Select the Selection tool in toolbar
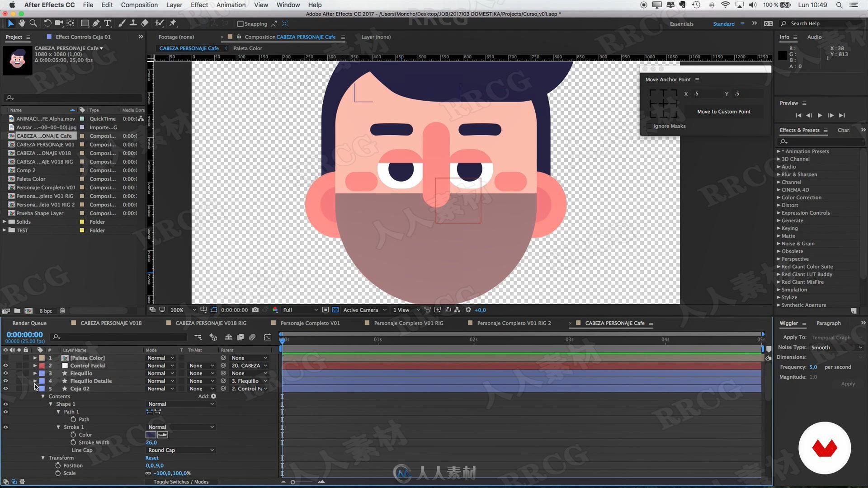This screenshot has height=488, width=868. click(x=10, y=23)
